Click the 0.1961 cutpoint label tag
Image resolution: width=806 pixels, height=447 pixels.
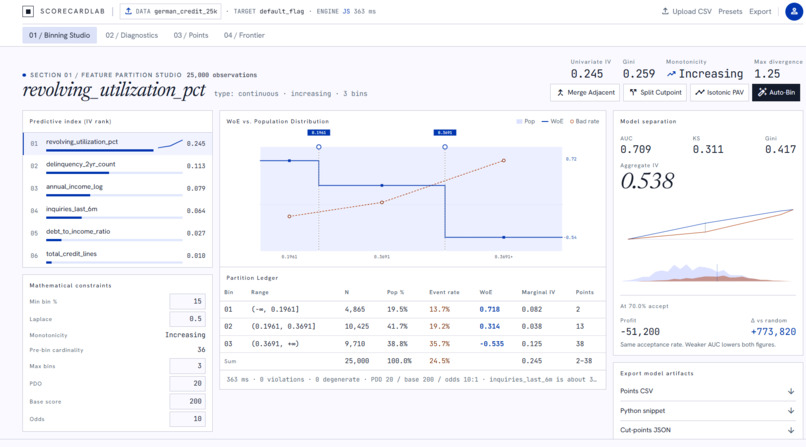click(319, 133)
